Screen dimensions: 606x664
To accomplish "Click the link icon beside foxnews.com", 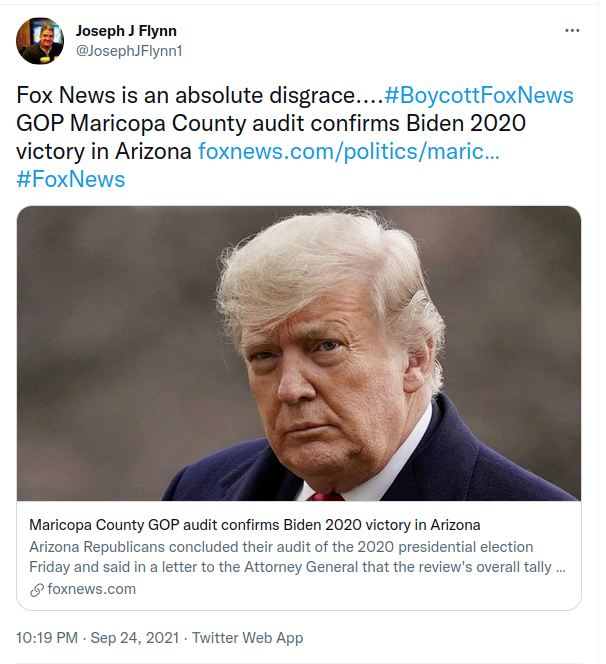I will pyautogui.click(x=37, y=589).
